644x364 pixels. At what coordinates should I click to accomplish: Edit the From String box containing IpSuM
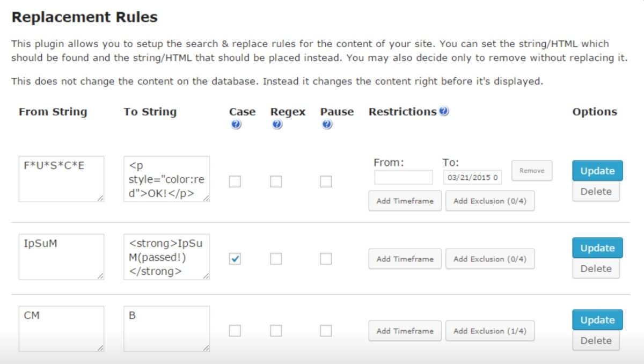click(61, 257)
